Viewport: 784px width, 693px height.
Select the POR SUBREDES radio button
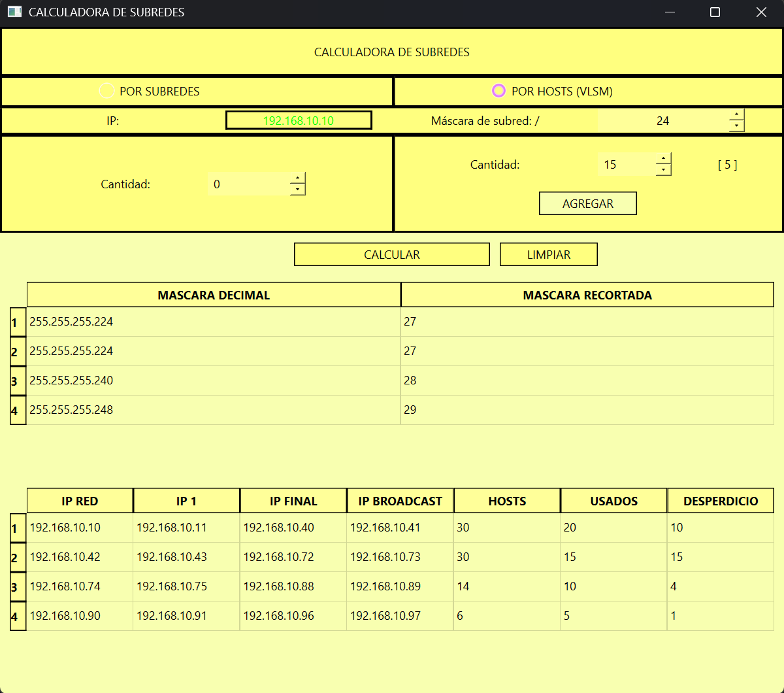click(106, 91)
